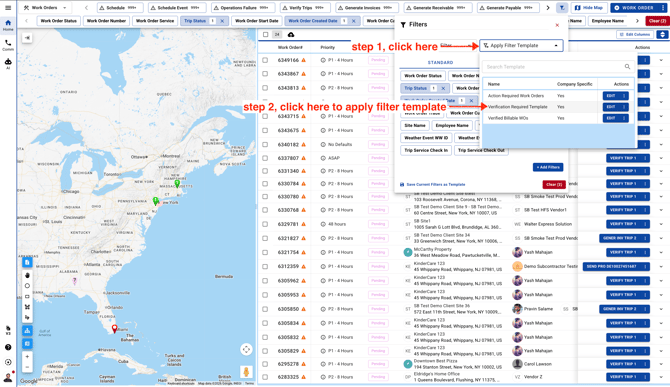Click GENER INV TRIP 2 for order 6321827
Image resolution: width=670 pixels, height=387 pixels.
620,238
